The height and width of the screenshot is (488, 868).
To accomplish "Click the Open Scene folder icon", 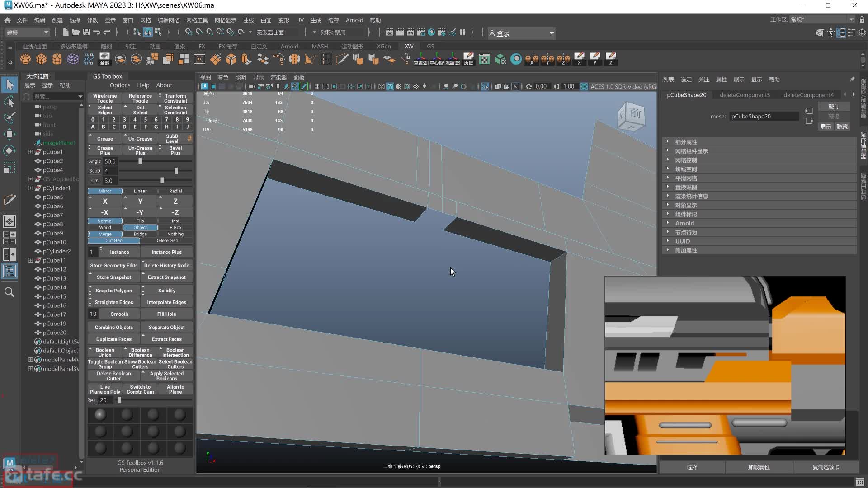I will pyautogui.click(x=75, y=32).
